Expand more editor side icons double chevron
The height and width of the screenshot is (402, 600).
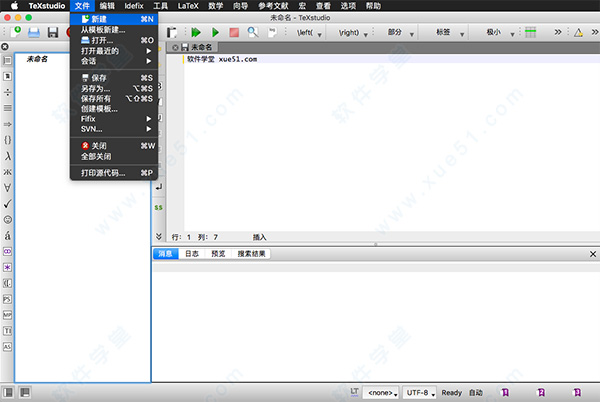158,236
